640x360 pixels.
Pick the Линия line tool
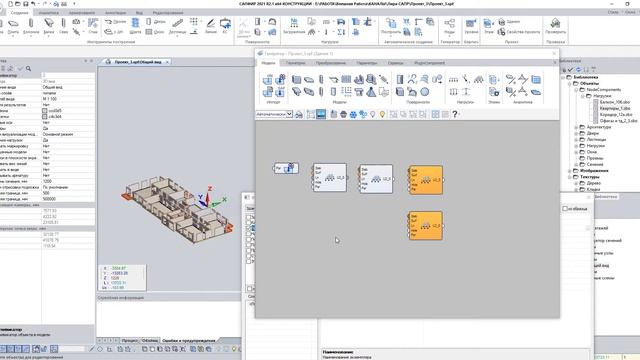click(x=211, y=27)
